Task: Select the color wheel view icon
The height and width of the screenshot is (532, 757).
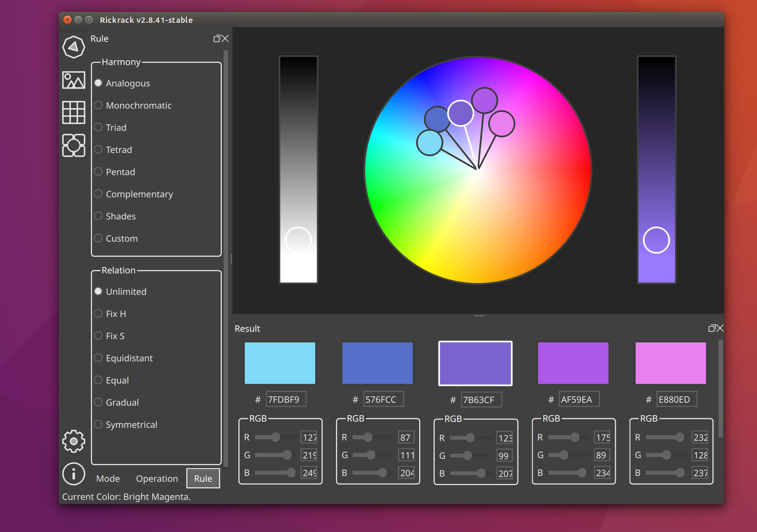Action: coord(74,47)
